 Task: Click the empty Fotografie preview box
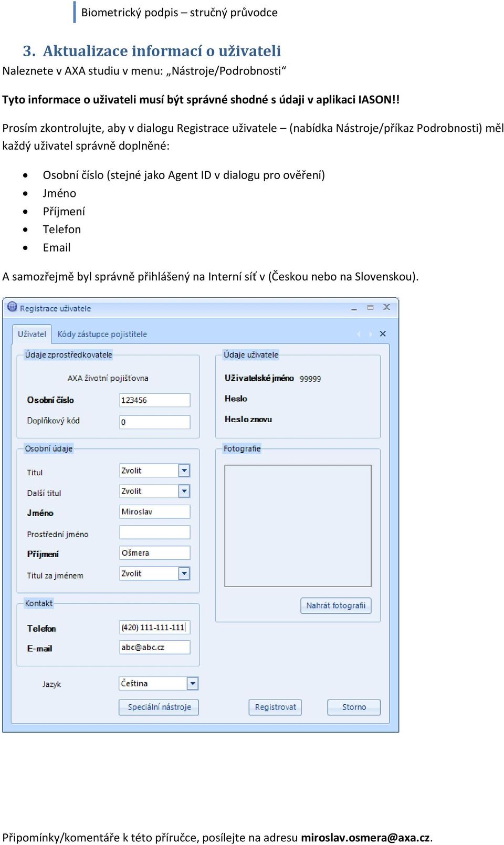[298, 526]
